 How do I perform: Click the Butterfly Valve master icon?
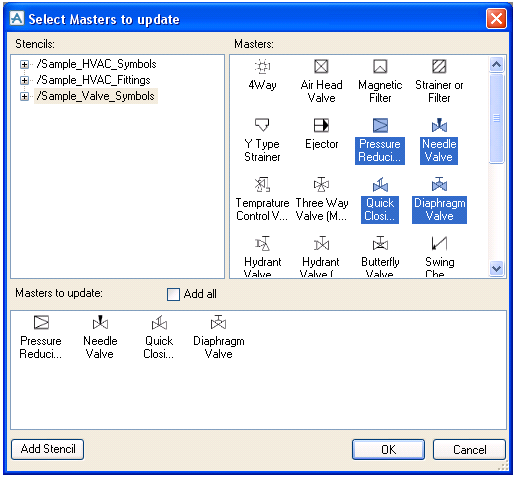380,243
